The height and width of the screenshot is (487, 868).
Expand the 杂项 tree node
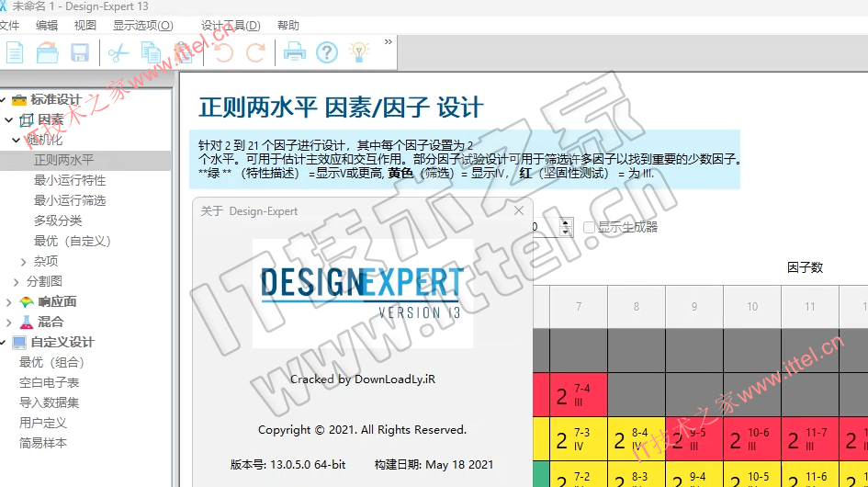click(x=24, y=261)
